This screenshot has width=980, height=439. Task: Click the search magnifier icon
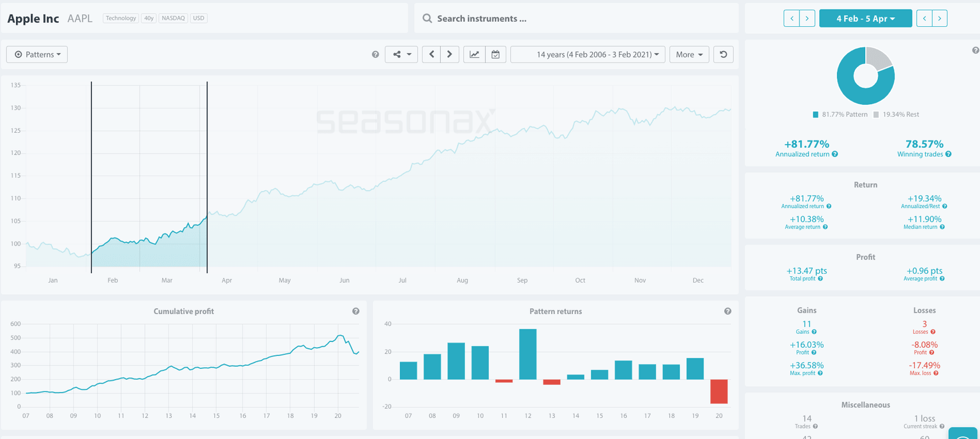426,19
